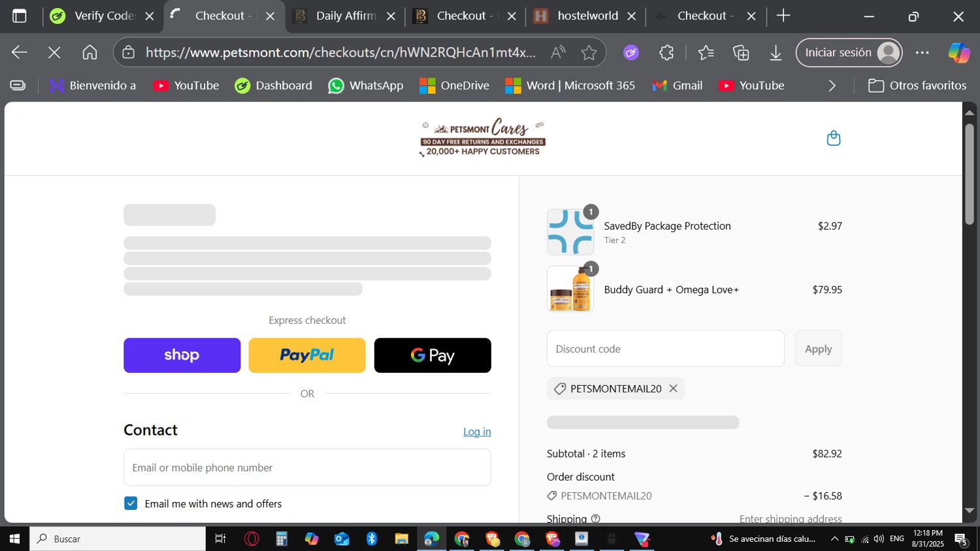
Task: Open File Explorer from the taskbar
Action: point(401,539)
